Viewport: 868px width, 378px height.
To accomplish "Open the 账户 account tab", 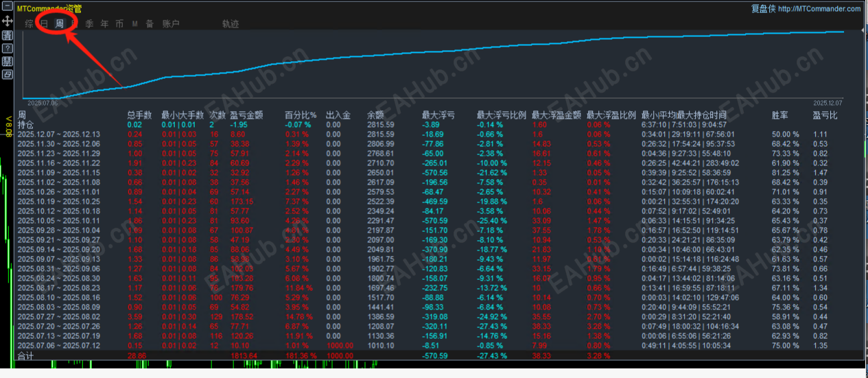I will pos(171,24).
